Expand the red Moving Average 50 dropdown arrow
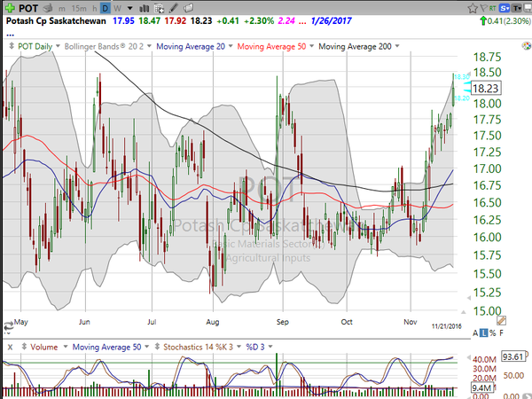This screenshot has height=399, width=532. [x=311, y=46]
